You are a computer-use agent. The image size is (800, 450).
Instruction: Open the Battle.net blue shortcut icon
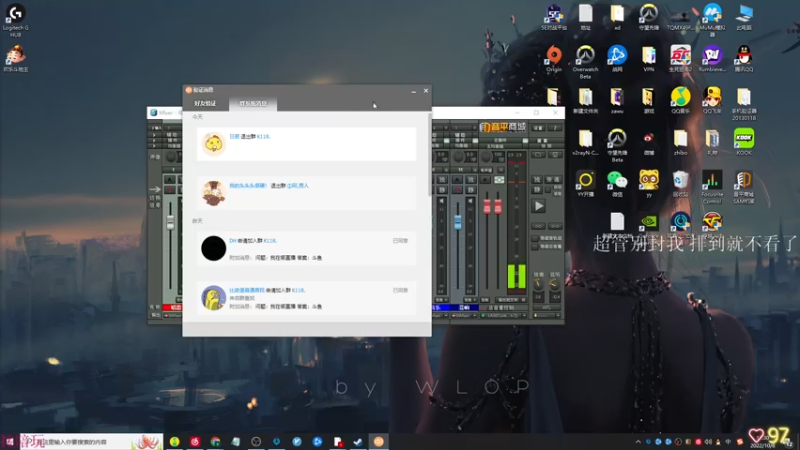617,58
